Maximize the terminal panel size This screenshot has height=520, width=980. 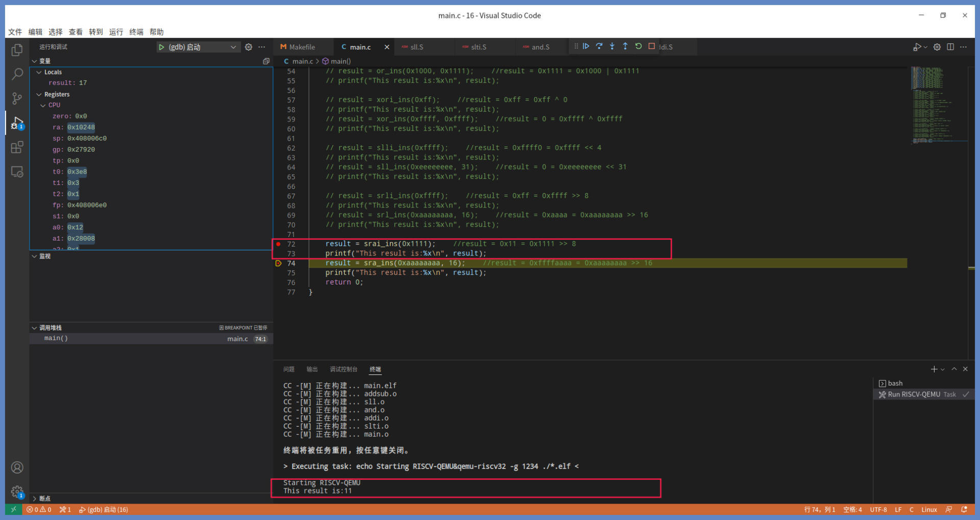pyautogui.click(x=954, y=369)
